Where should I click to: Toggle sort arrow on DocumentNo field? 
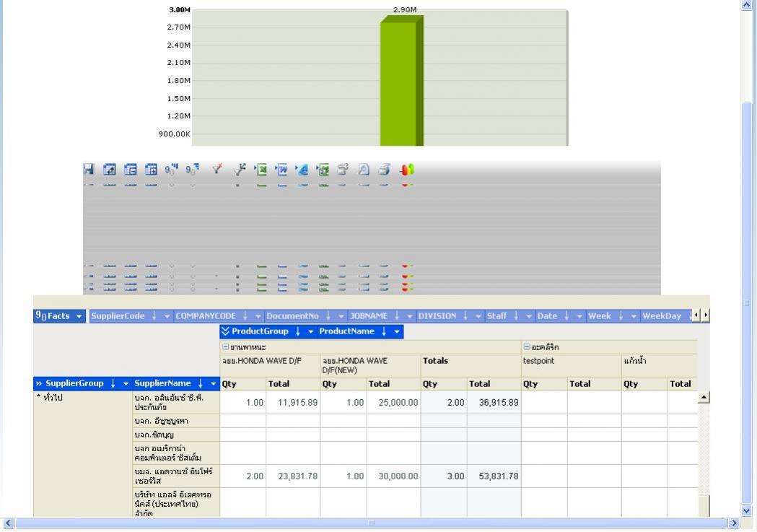click(328, 315)
